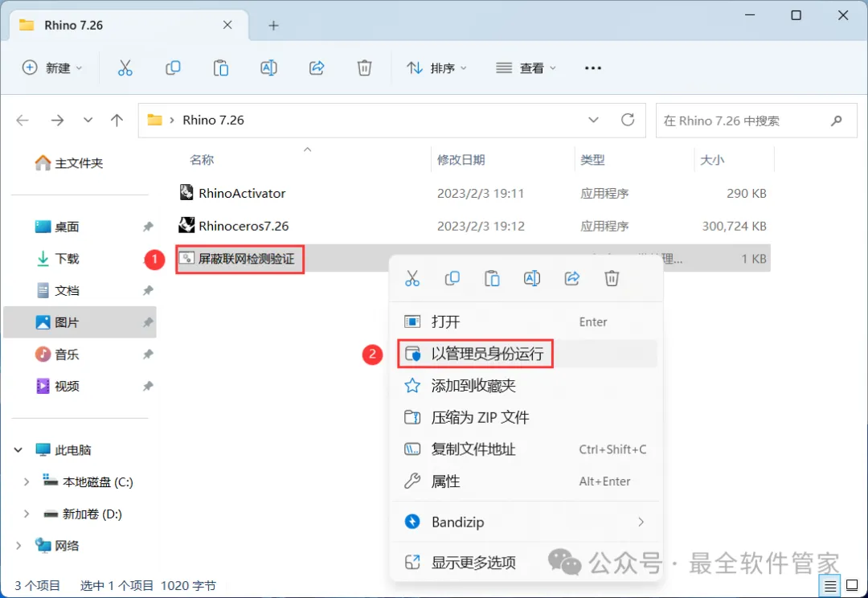868x598 pixels.
Task: Choose 压缩为 ZIP 文件 in context menu
Action: point(526,417)
